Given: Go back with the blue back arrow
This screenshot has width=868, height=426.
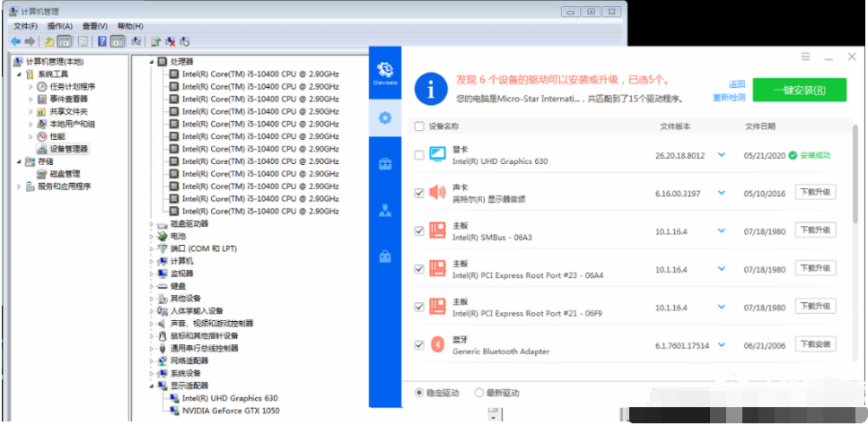Looking at the screenshot, I should click(x=15, y=41).
